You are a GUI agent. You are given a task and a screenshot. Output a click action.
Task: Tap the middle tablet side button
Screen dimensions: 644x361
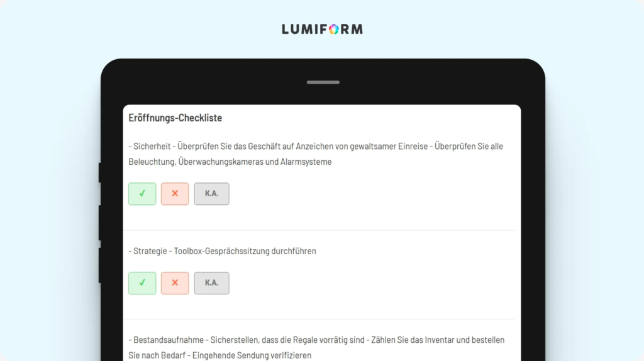click(100, 222)
